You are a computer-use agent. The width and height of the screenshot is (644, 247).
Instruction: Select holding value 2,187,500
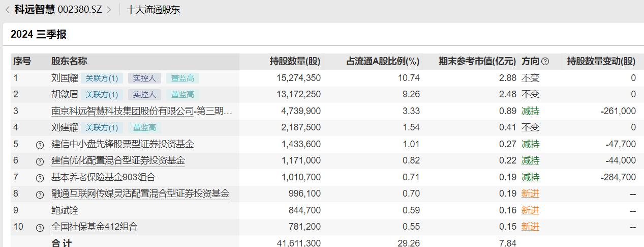coord(301,127)
